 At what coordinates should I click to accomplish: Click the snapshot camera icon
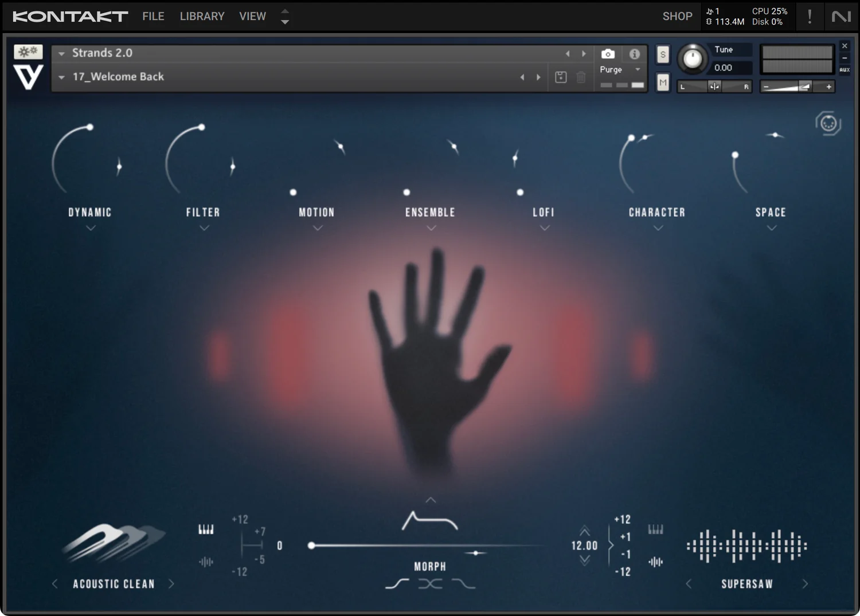pos(608,54)
